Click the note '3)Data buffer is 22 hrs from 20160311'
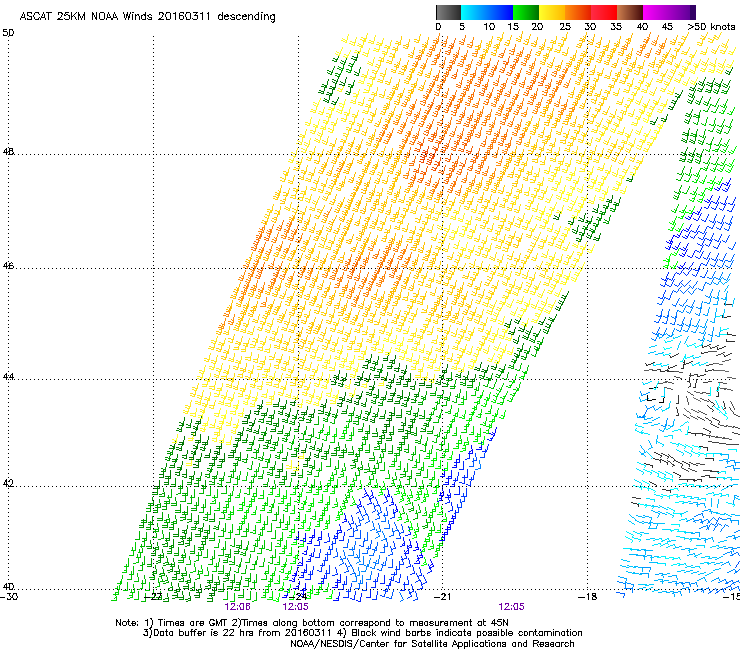The width and height of the screenshot is (740, 650). pyautogui.click(x=237, y=633)
